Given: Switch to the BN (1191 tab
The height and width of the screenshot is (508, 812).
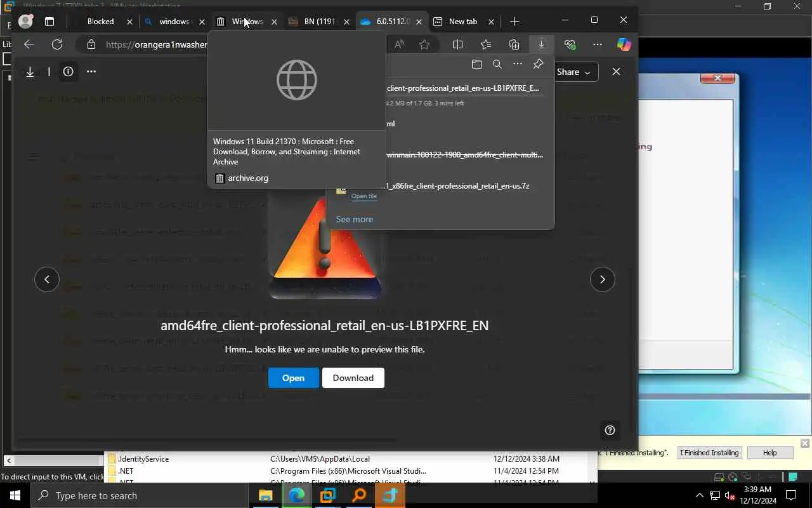Looking at the screenshot, I should point(319,21).
